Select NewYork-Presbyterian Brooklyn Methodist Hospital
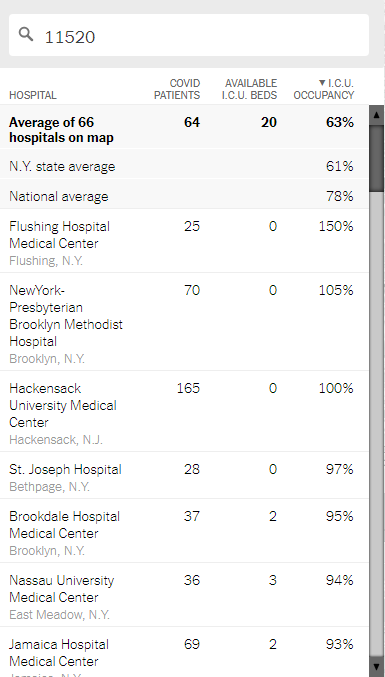The width and height of the screenshot is (385, 677). [x=184, y=322]
